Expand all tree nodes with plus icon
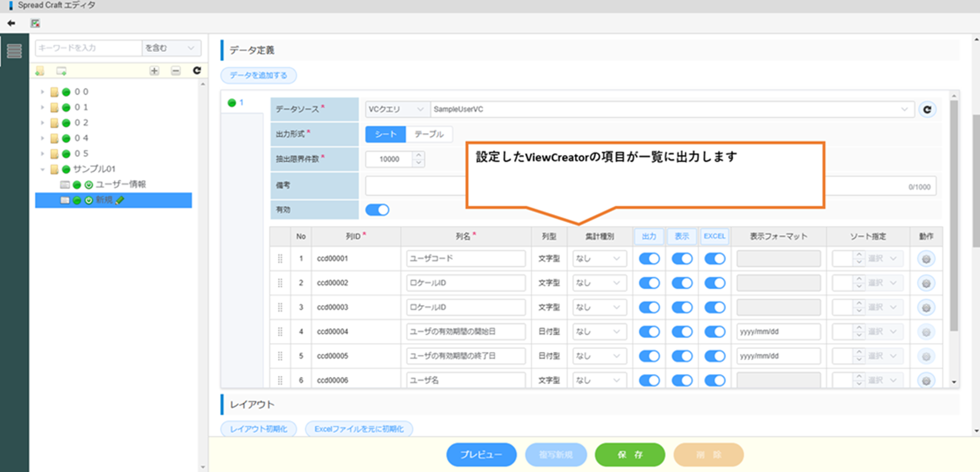 154,71
